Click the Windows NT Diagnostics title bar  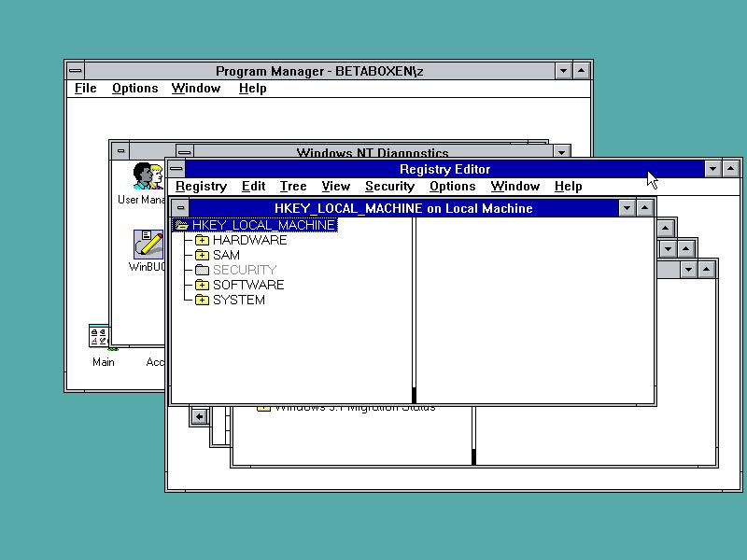[x=373, y=152]
